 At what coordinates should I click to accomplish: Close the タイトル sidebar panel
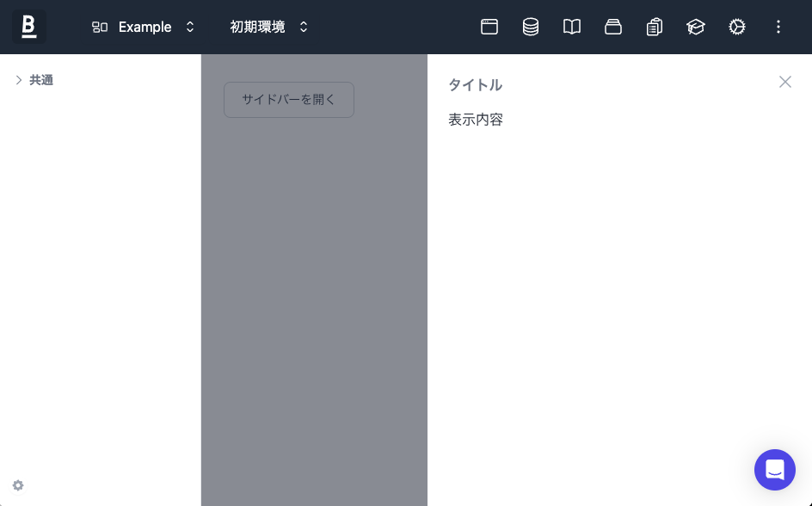[785, 82]
